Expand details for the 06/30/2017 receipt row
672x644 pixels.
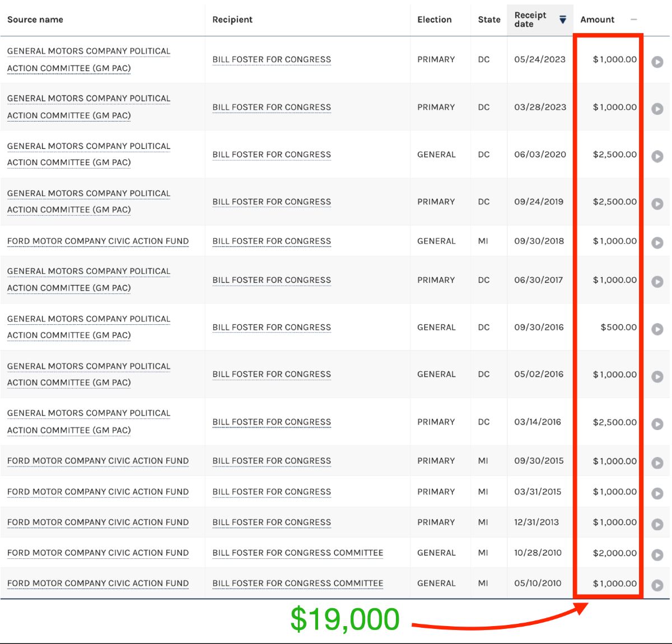point(657,282)
